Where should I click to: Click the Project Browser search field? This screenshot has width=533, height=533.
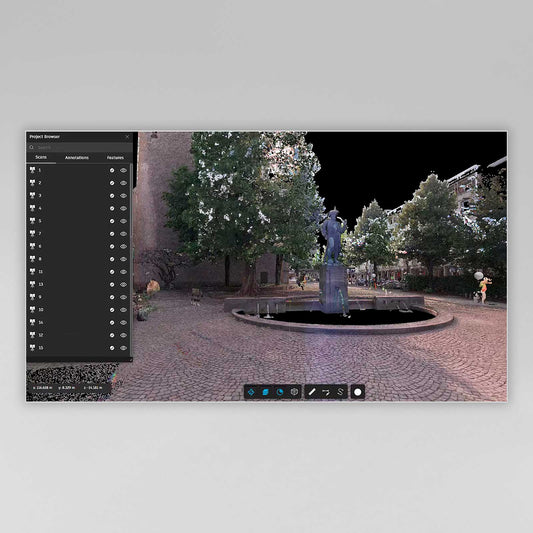tap(80, 147)
